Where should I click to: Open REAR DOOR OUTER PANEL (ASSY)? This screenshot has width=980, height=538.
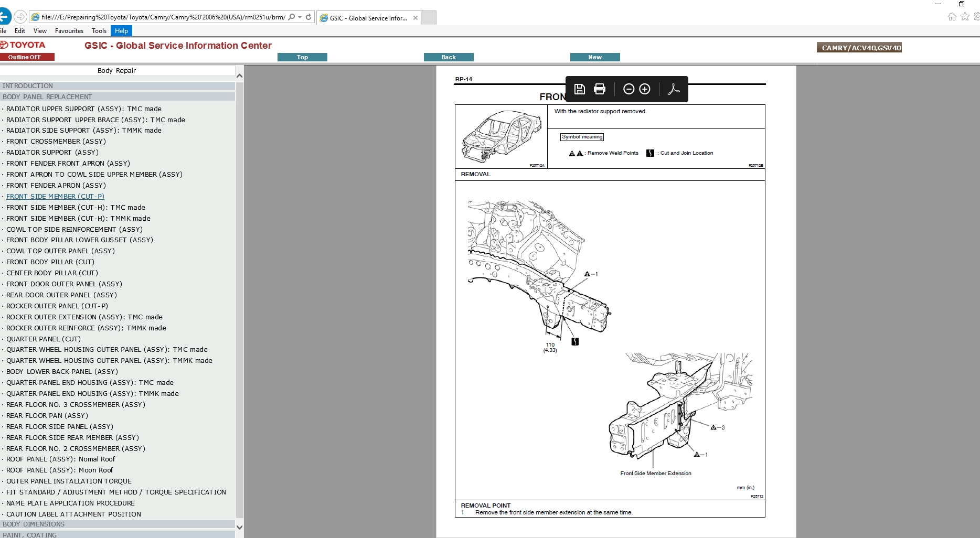click(x=61, y=295)
